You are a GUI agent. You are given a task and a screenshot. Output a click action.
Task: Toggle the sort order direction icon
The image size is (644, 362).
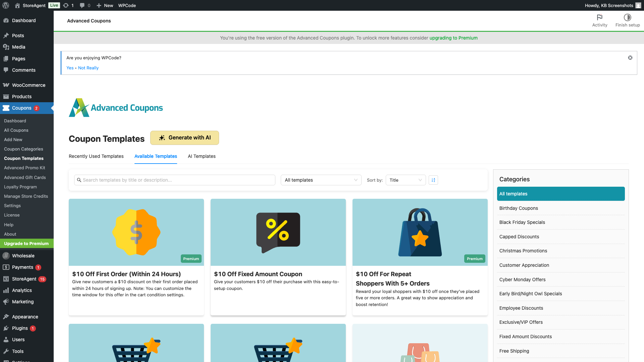click(433, 180)
